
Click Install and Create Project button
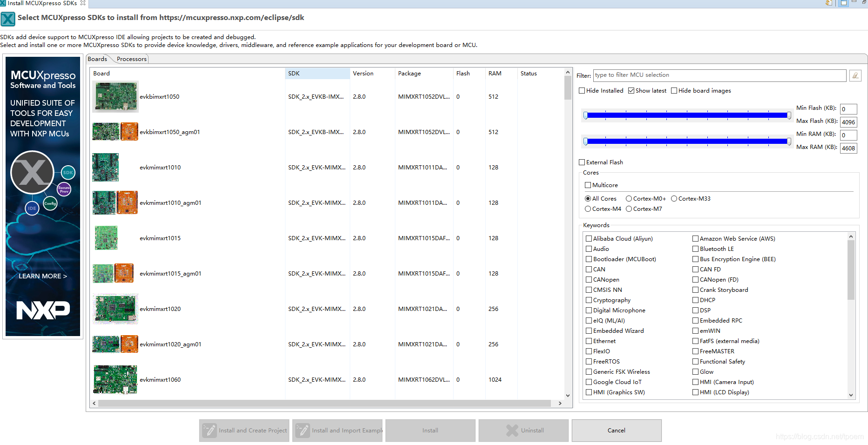coord(244,431)
